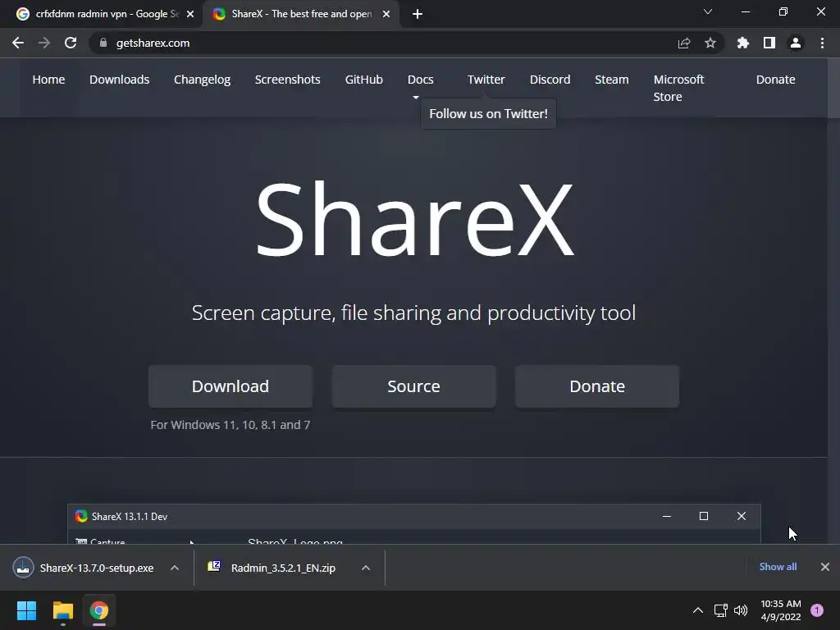This screenshot has width=840, height=630.
Task: Click the 'Screen capture, file sharing' tagline
Action: point(413,313)
